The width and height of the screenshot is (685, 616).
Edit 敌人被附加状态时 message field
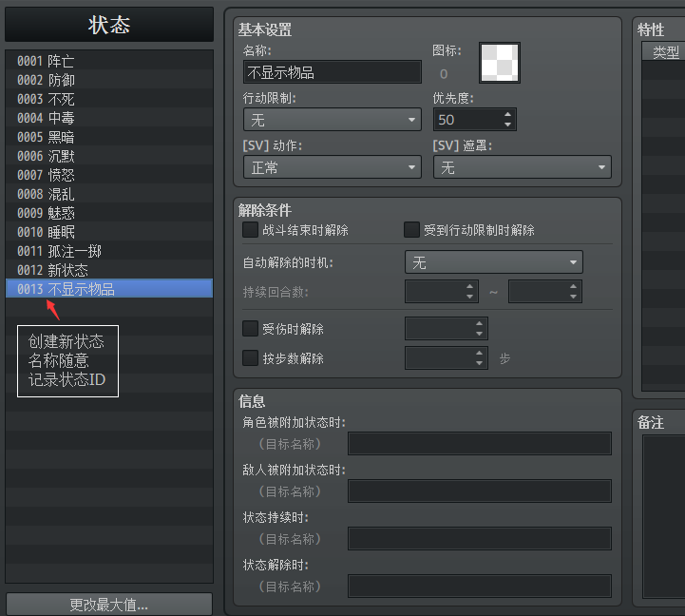[x=480, y=491]
